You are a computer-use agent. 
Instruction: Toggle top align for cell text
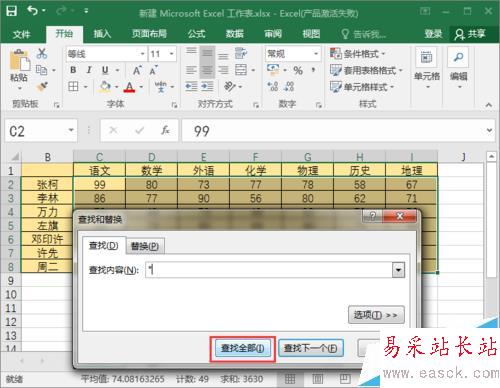pyautogui.click(x=191, y=52)
